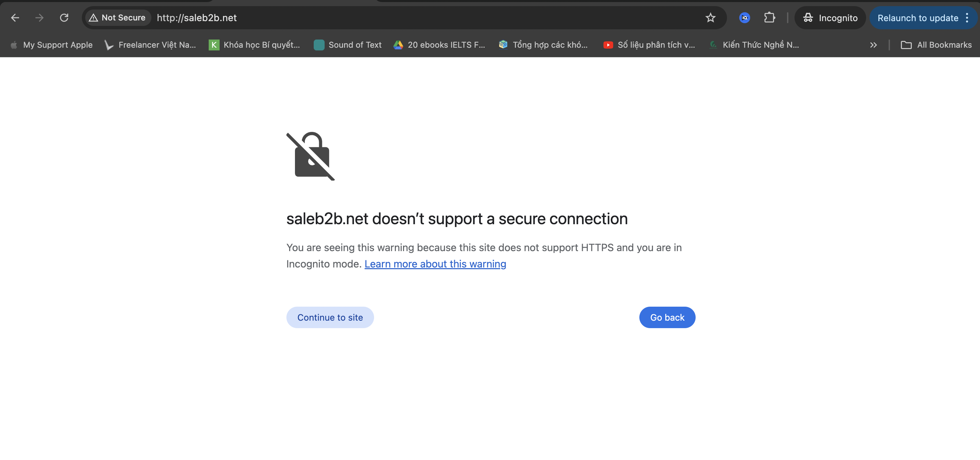Bookmark this page with the star icon
Viewport: 980px width, 460px height.
pos(710,18)
